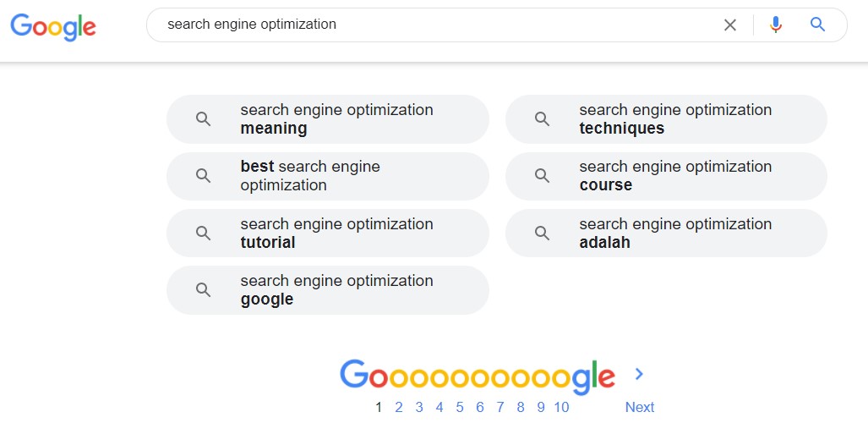868x445 pixels.
Task: Click magnifier icon beside 'adalah' suggestion
Action: [x=542, y=233]
